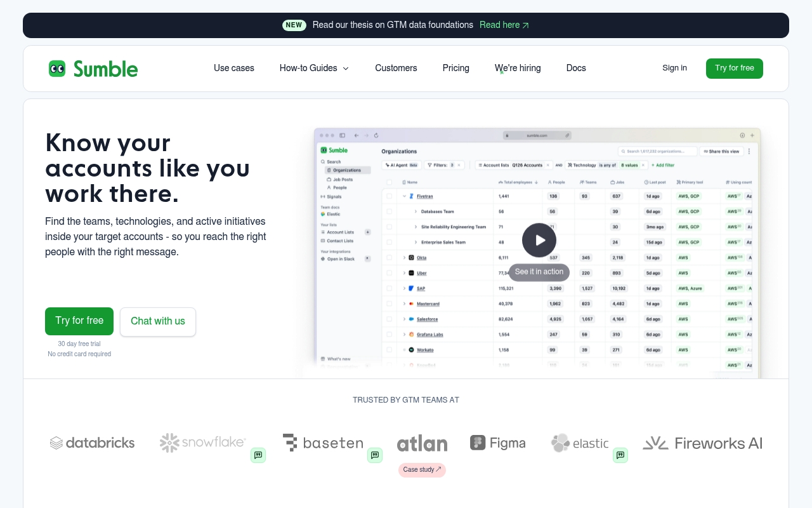812x508 pixels.
Task: Select Organizations in the demo sidebar
Action: tap(348, 170)
